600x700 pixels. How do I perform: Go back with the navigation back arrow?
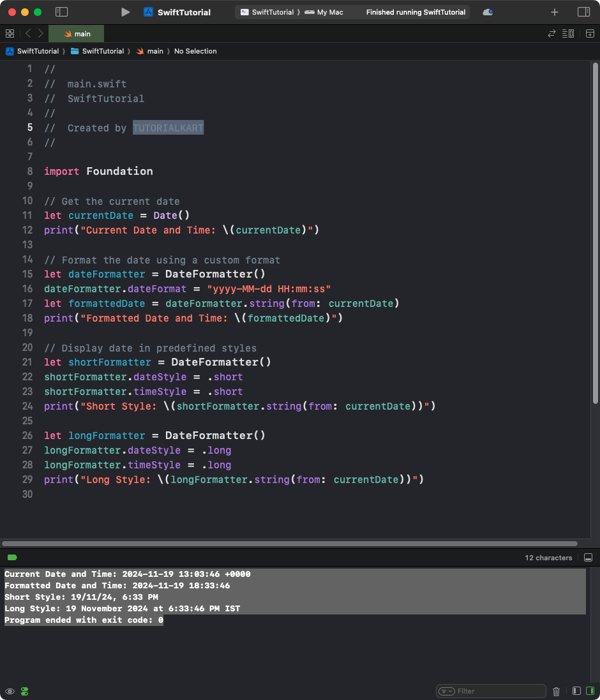pyautogui.click(x=27, y=33)
